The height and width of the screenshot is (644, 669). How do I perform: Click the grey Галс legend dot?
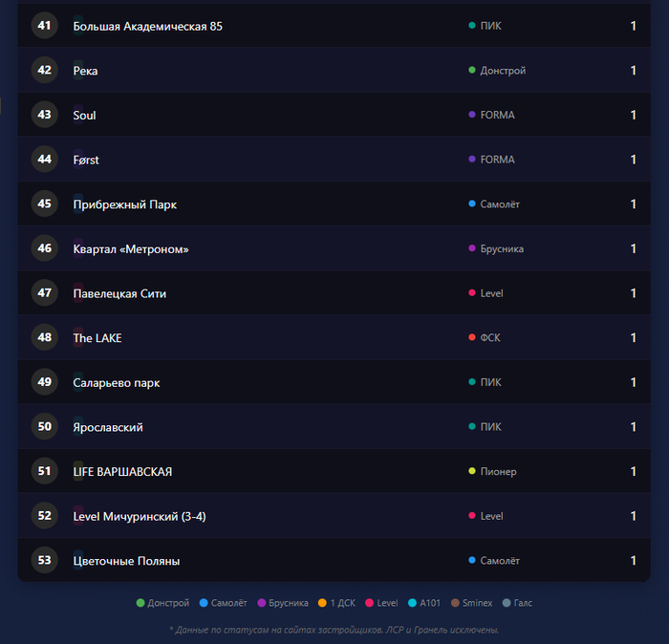tap(507, 603)
